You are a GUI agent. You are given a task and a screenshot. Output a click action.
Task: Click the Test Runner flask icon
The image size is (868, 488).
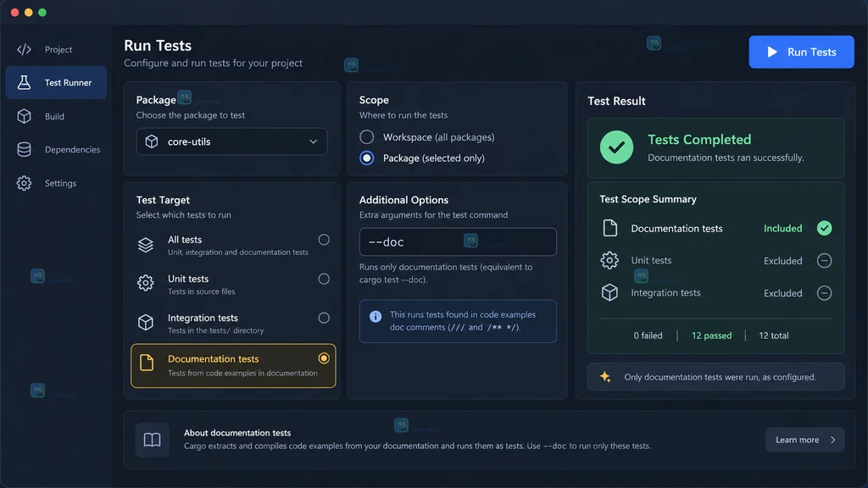(x=24, y=82)
